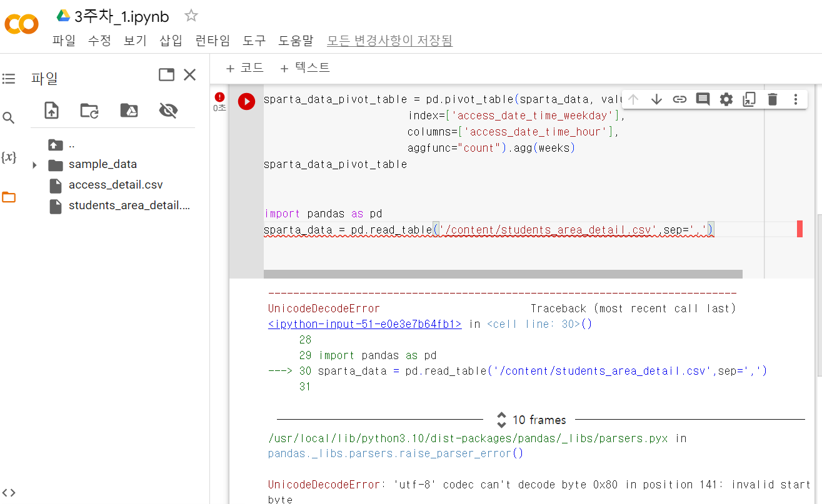The image size is (822, 504).
Task: Close the 파일 side panel
Action: point(190,75)
